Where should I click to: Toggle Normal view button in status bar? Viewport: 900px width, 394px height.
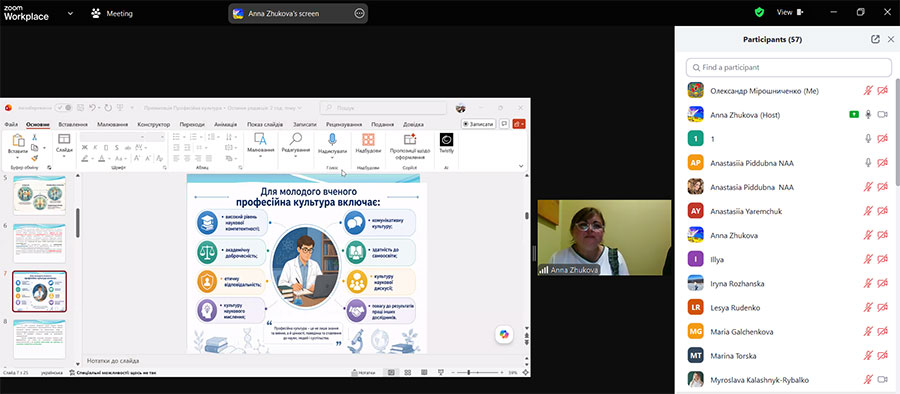pos(391,372)
